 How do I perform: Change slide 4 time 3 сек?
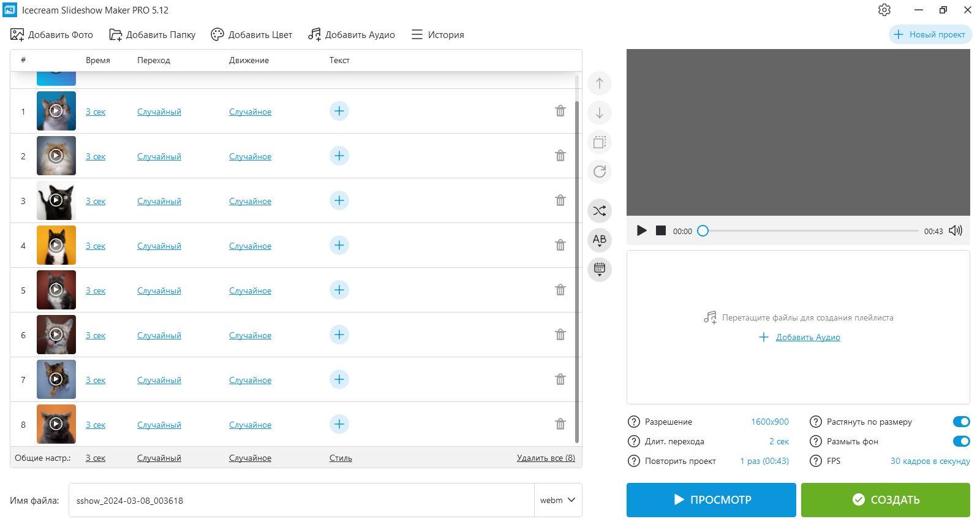[x=96, y=246]
